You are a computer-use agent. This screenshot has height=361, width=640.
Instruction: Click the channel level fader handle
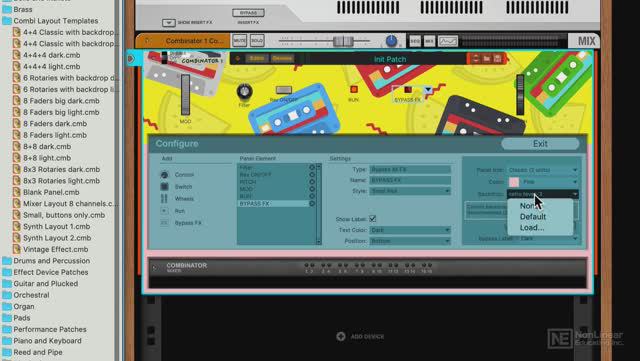343,41
